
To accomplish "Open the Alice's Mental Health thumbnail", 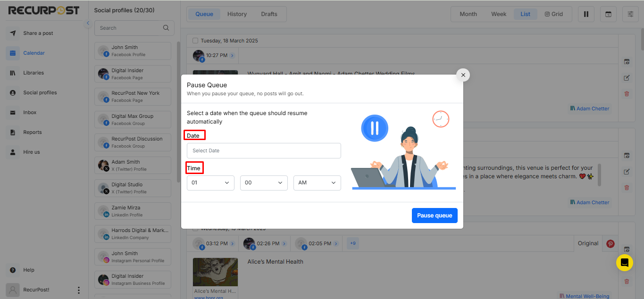I will click(x=216, y=272).
